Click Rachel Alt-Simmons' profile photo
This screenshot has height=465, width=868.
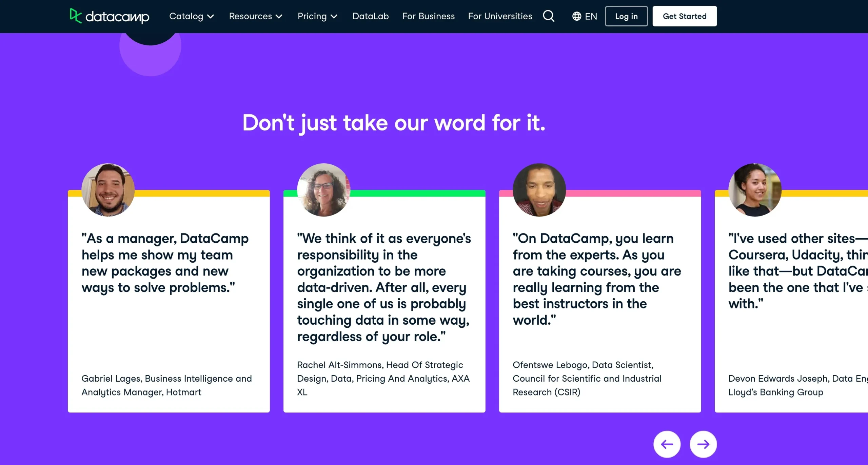(323, 190)
